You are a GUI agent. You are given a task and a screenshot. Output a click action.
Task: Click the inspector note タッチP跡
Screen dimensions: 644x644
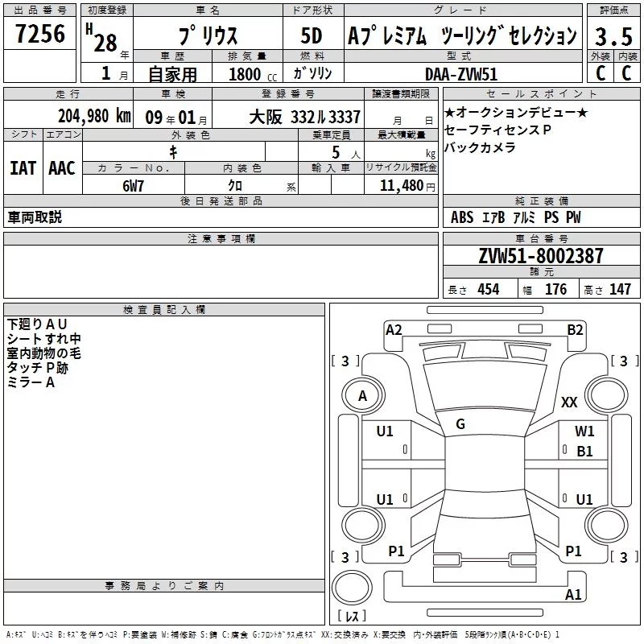pos(37,368)
